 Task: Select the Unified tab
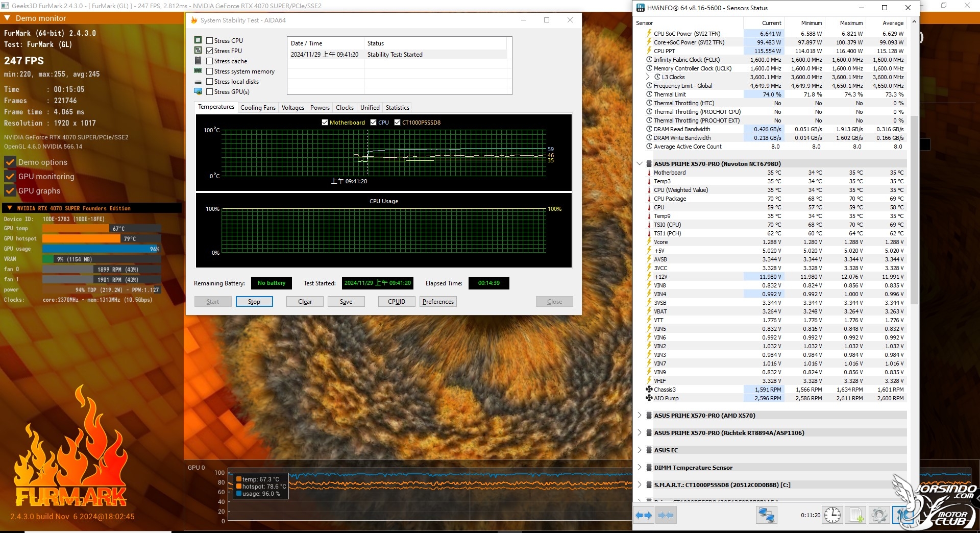coord(370,108)
